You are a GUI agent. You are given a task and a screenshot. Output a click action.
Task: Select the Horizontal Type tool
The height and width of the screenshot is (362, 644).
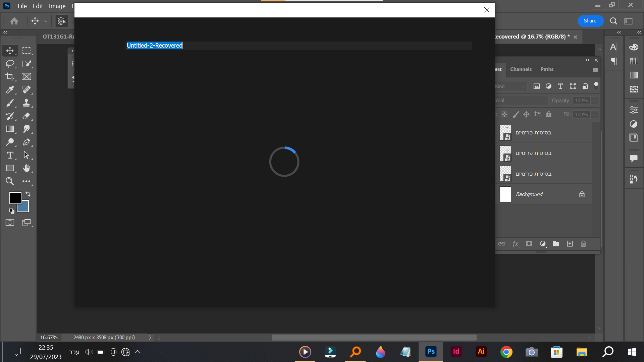(10, 155)
